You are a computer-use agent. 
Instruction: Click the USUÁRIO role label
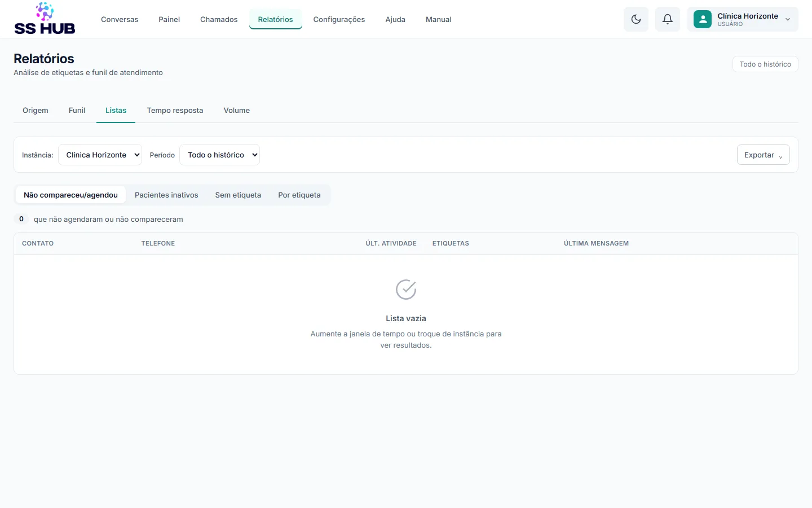(x=730, y=24)
